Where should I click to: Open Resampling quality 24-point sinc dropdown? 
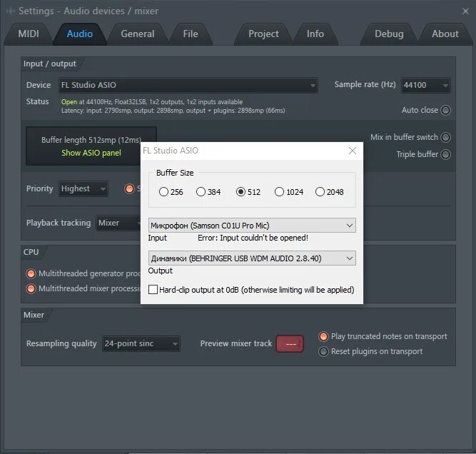(141, 344)
